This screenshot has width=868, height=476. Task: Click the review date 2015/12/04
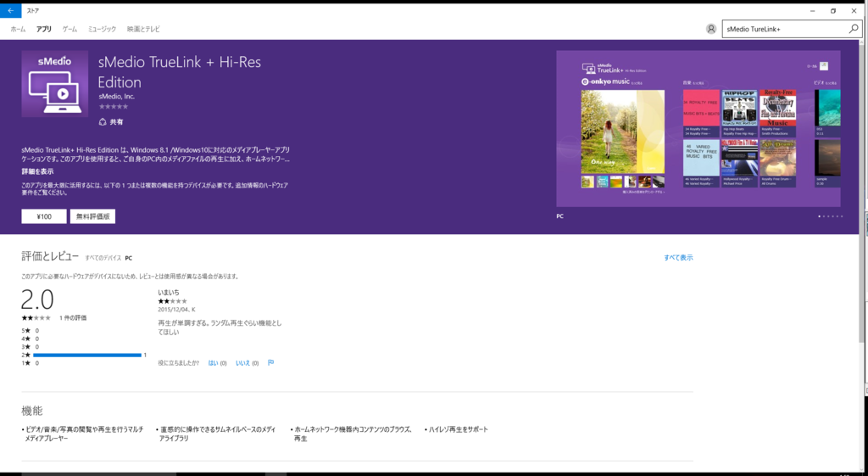click(x=173, y=310)
